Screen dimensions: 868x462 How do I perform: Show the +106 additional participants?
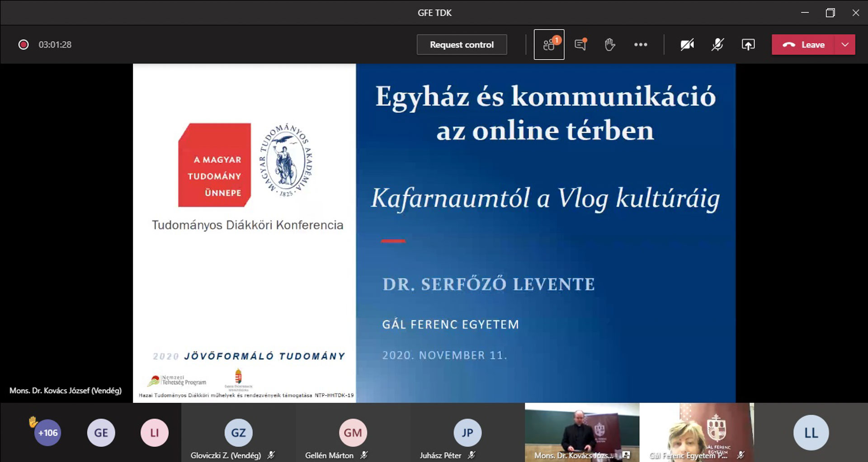[47, 433]
